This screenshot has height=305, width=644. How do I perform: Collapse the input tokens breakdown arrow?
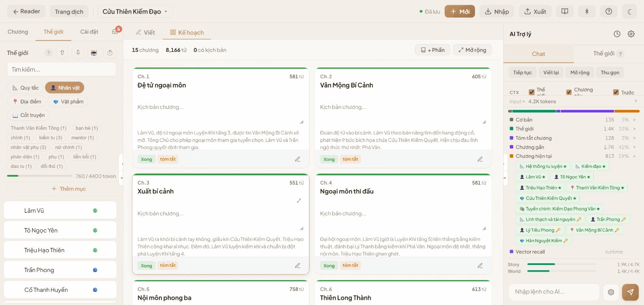point(636,102)
